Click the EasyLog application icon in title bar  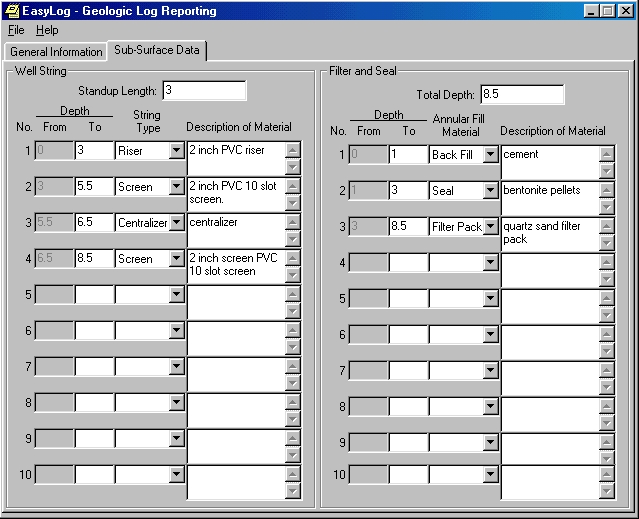(x=12, y=11)
